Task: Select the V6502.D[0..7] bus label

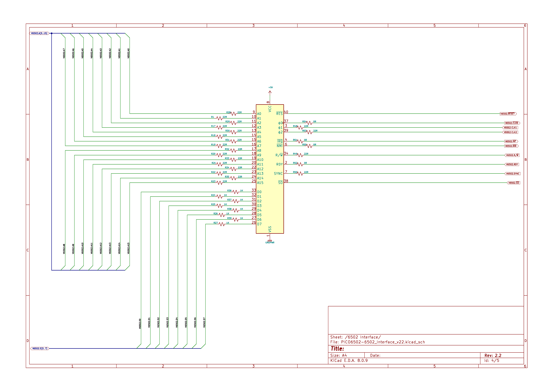Action: [x=40, y=348]
